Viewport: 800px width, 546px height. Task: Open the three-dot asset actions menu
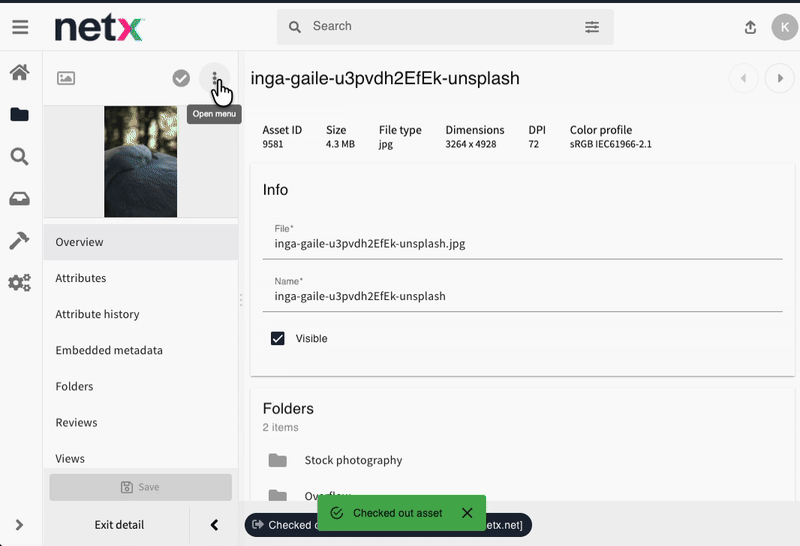215,78
